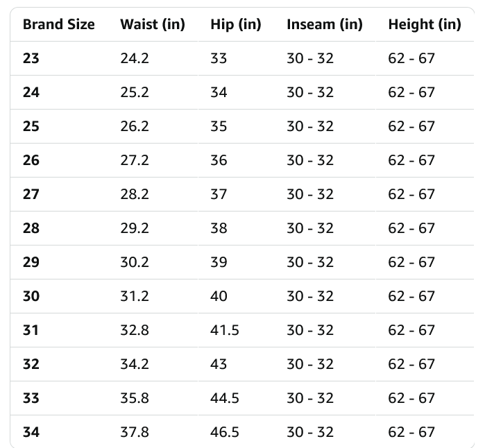The height and width of the screenshot is (448, 485).
Task: Select the 28.2 waist value
Action: click(x=135, y=194)
